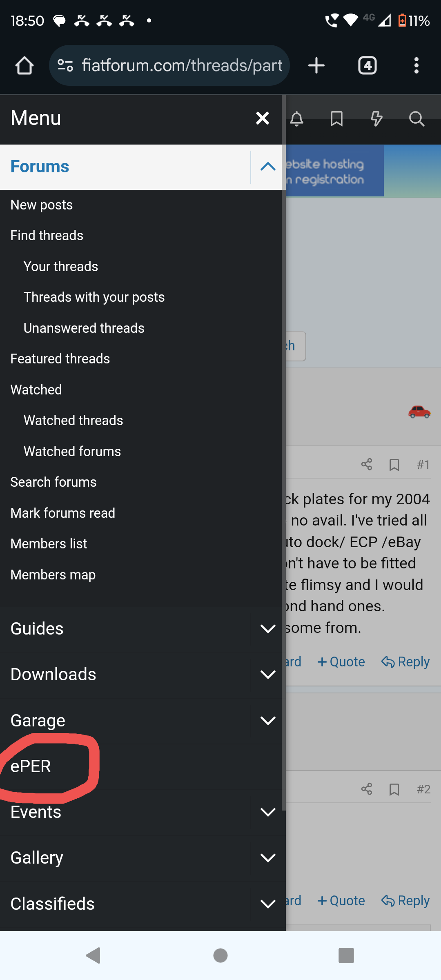Reply to post #1

pyautogui.click(x=405, y=662)
